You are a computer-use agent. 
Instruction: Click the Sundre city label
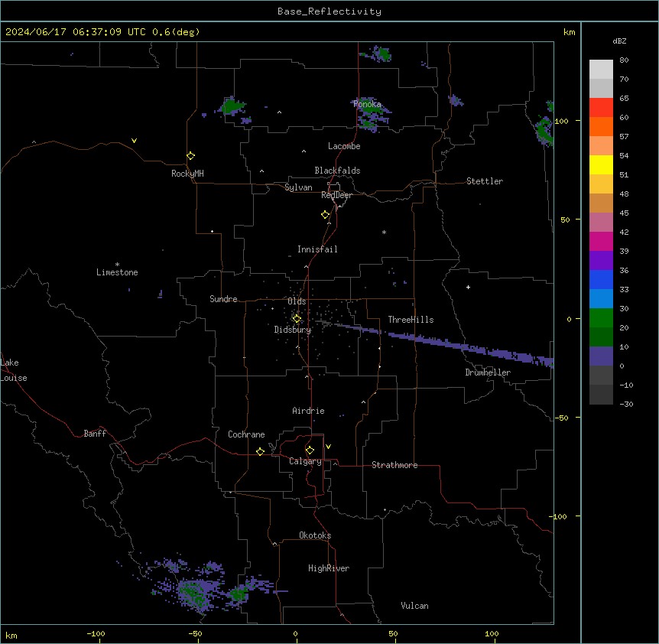click(x=223, y=299)
